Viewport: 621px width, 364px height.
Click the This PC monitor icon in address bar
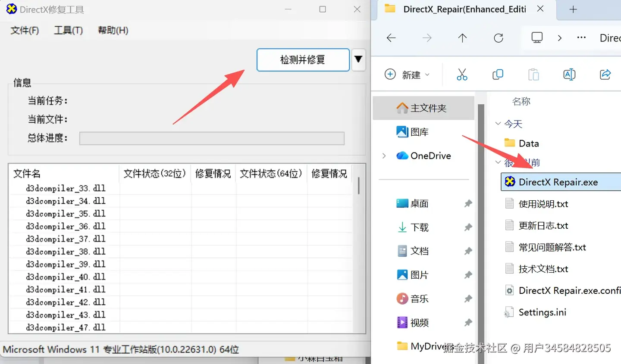[x=537, y=37]
